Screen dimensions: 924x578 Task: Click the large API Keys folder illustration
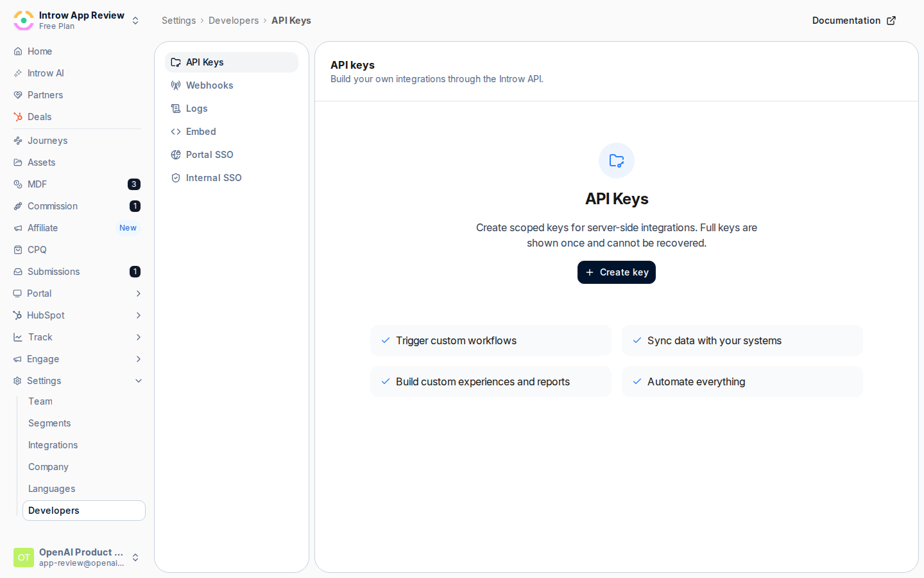coord(617,161)
